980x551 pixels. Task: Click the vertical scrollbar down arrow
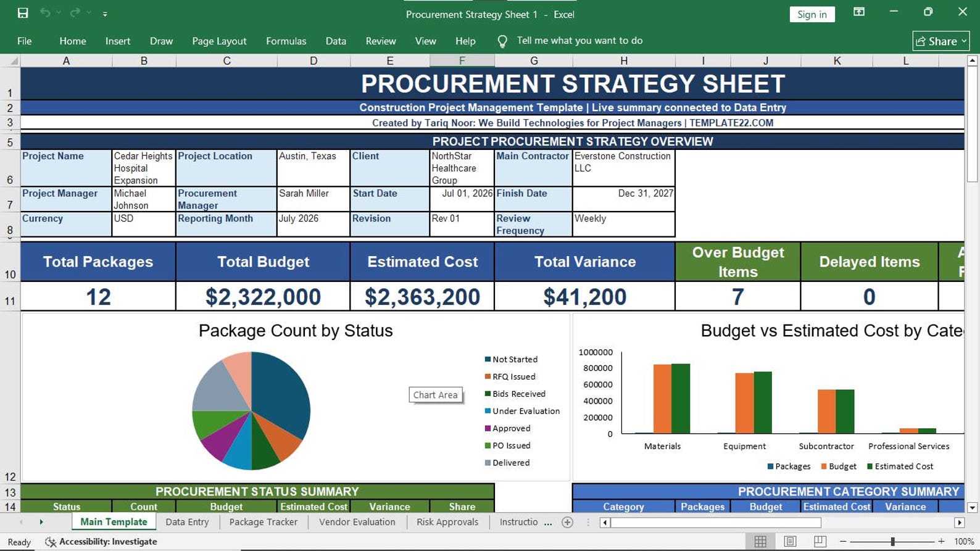(972, 508)
